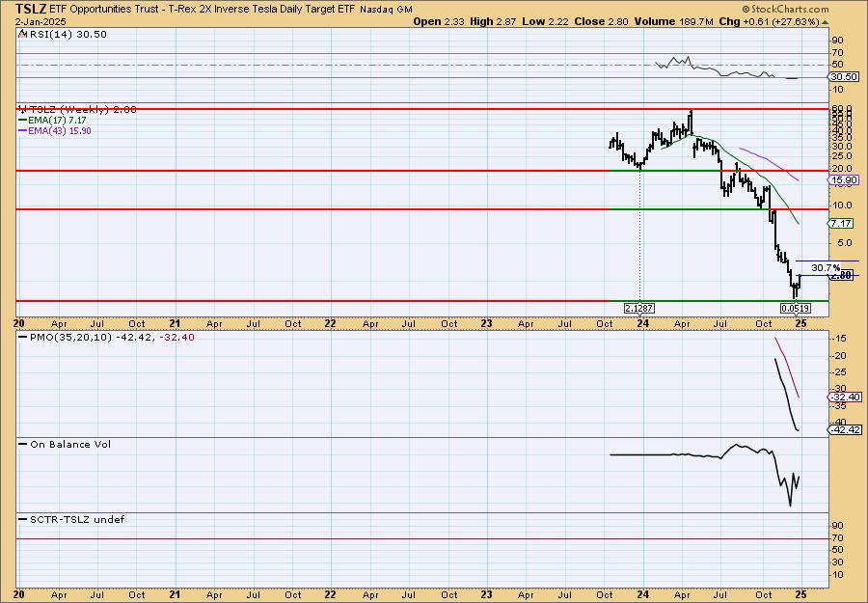Click the TSLZ (Weekly) price legend label
This screenshot has width=868, height=603.
pos(83,110)
